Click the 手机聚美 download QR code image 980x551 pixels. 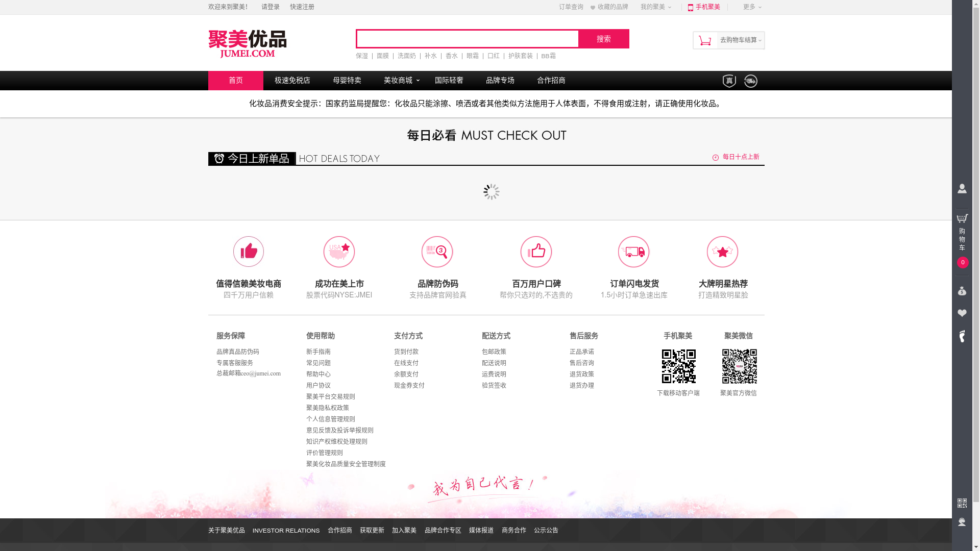[x=678, y=366]
